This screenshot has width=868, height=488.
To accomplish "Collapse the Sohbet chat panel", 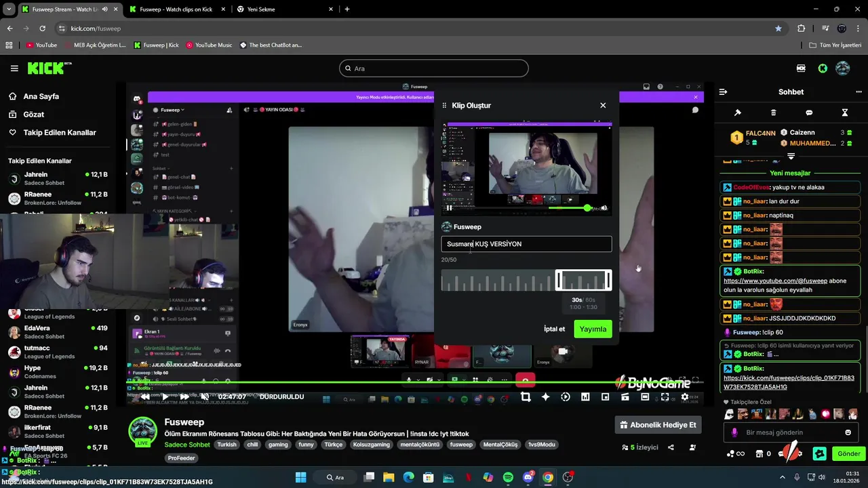I will (723, 92).
